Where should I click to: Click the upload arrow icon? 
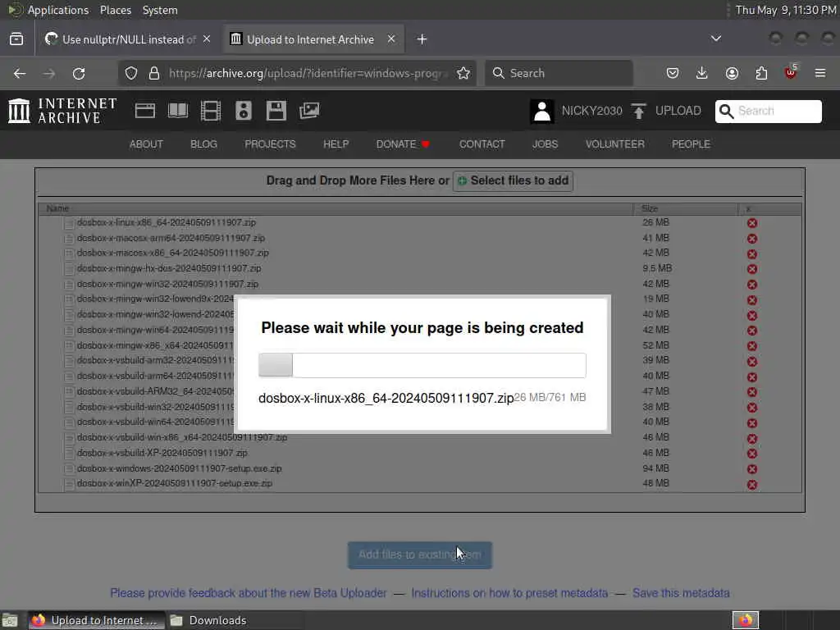tap(638, 111)
